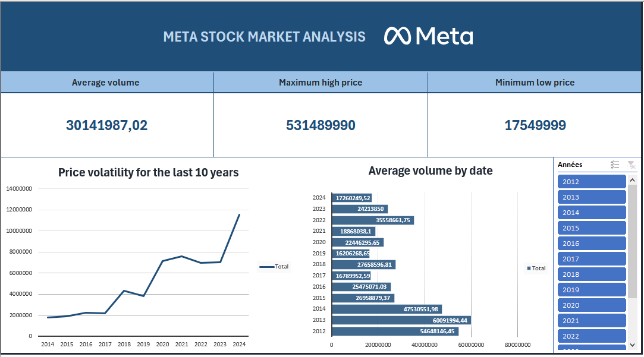
Task: Select the Minimum low price value 17549999
Action: tap(535, 125)
